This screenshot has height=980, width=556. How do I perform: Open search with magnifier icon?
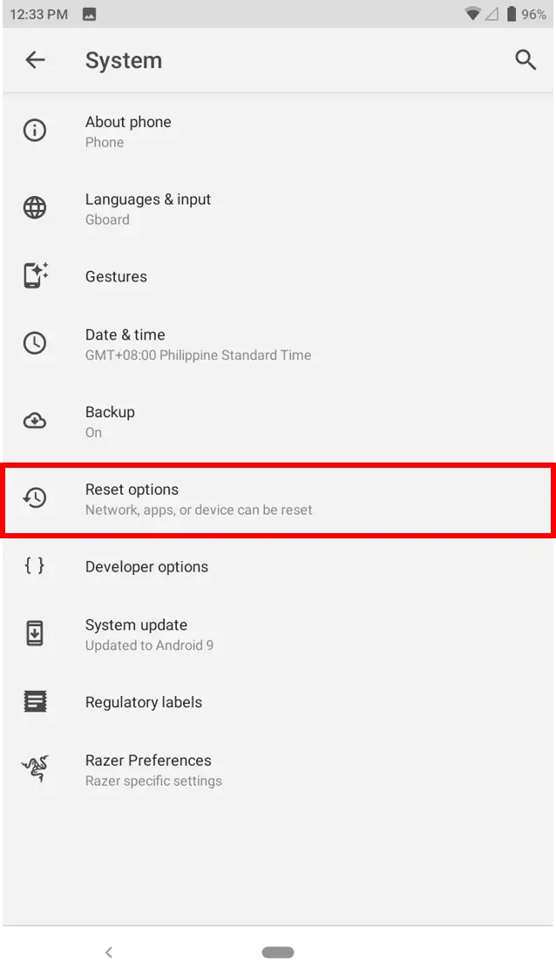(x=525, y=60)
